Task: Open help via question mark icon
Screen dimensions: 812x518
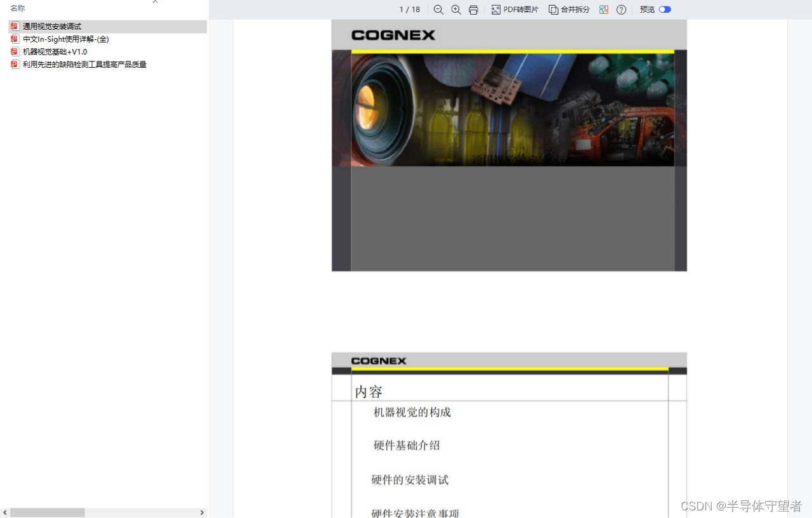Action: pos(622,10)
